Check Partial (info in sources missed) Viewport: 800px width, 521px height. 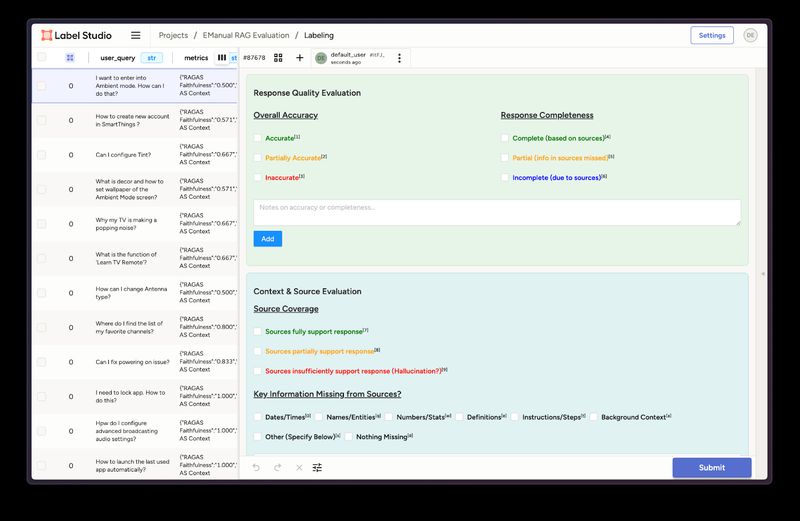(505, 158)
